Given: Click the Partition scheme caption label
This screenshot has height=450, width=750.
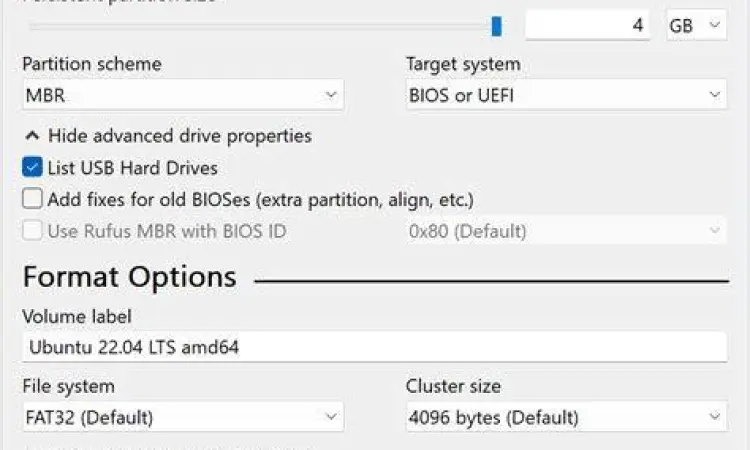Looking at the screenshot, I should 92,65.
